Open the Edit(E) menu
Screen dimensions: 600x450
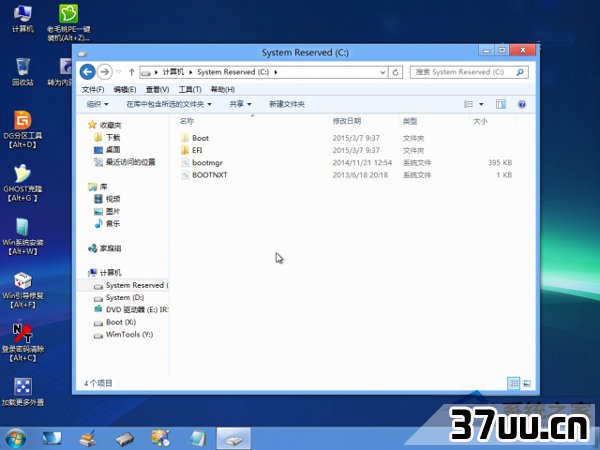[125, 90]
